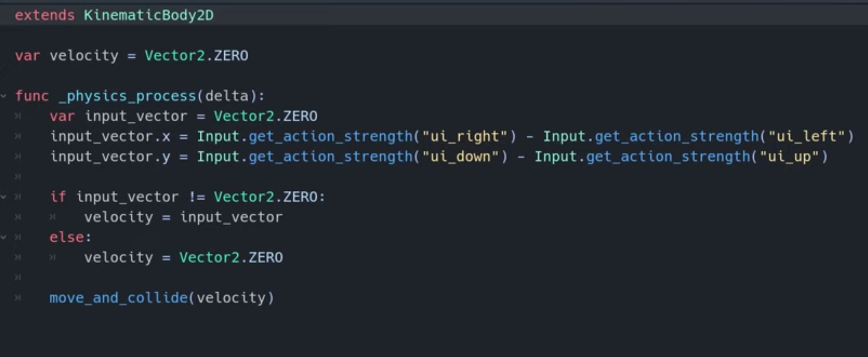Place cursor on the extends keyword

(45, 15)
